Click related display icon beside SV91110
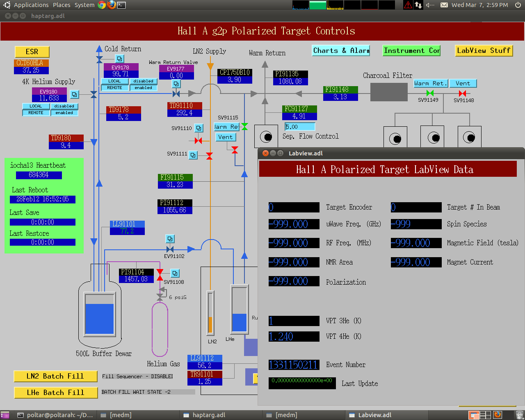 (x=199, y=128)
